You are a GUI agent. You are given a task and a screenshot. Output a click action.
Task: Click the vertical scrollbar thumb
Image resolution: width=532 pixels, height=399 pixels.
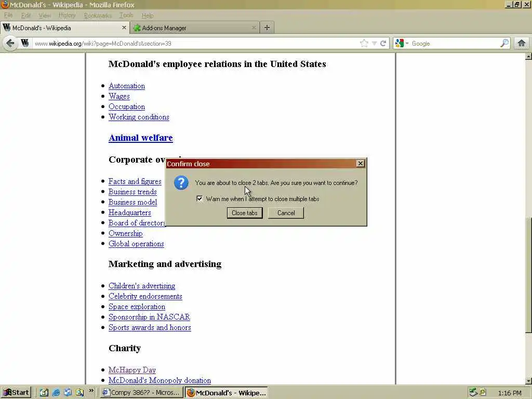point(528,275)
